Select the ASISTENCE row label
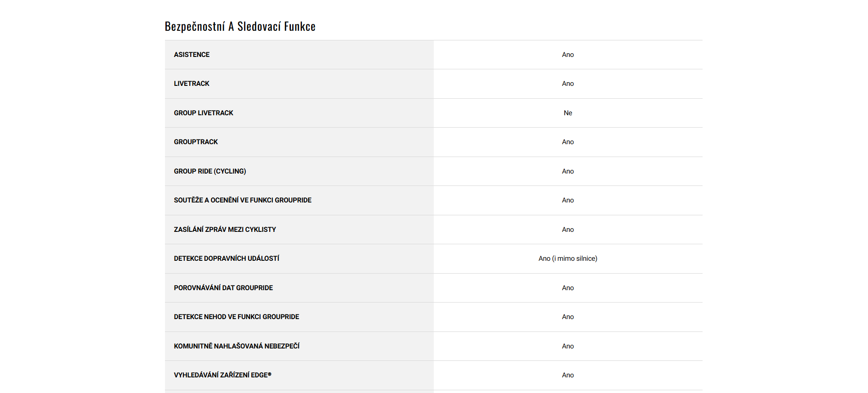Screen dimensions: 868x393 [192, 55]
